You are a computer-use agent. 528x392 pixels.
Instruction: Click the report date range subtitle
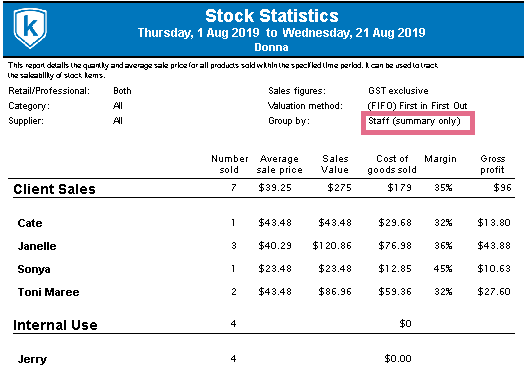[282, 33]
